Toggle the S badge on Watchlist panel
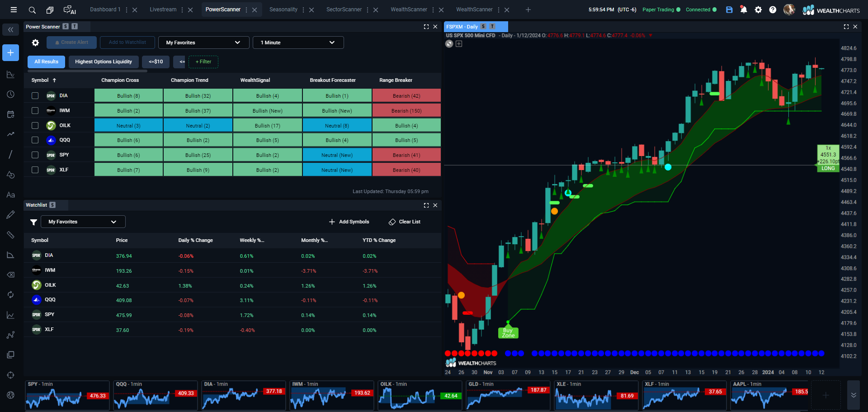868x412 pixels. [x=52, y=205]
